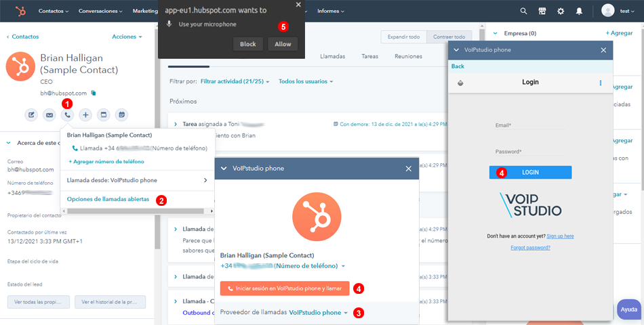Close the VoIPstudio phone Login panel
This screenshot has width=644, height=325.
(x=603, y=50)
